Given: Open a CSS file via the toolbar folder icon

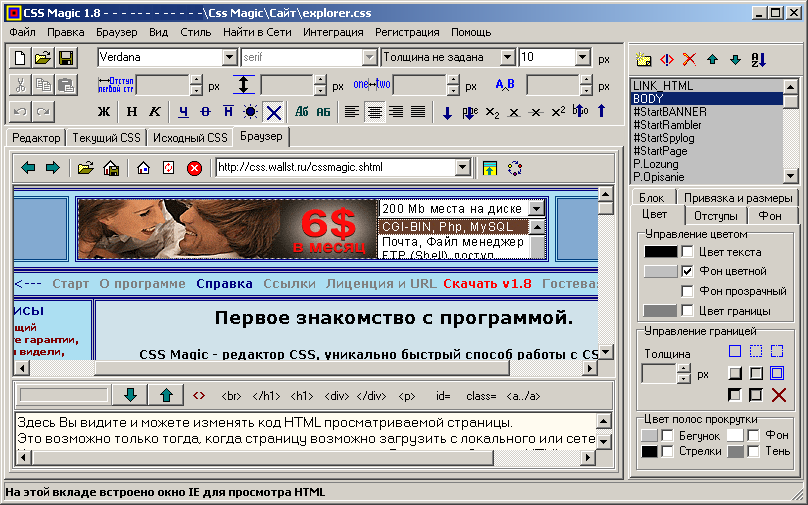Looking at the screenshot, I should click(x=43, y=58).
